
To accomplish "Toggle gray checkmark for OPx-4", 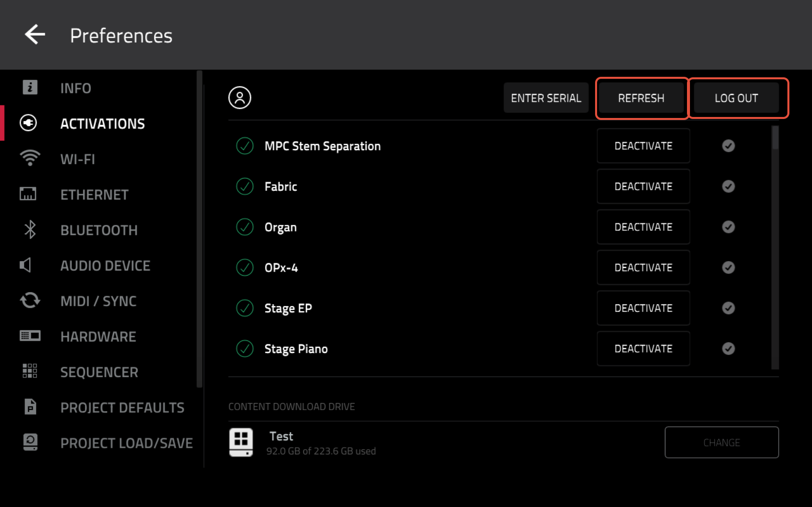I will click(728, 268).
